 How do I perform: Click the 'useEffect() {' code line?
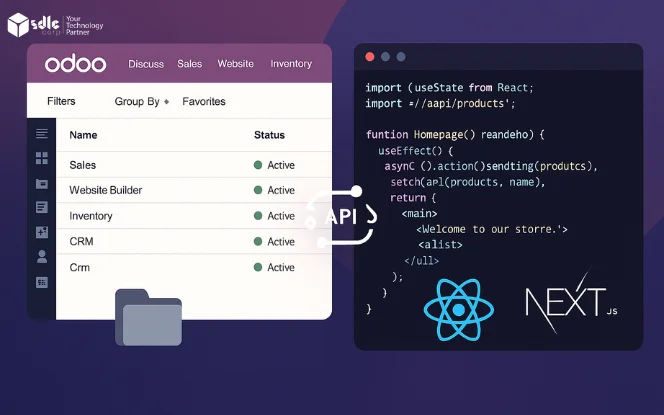tap(415, 151)
